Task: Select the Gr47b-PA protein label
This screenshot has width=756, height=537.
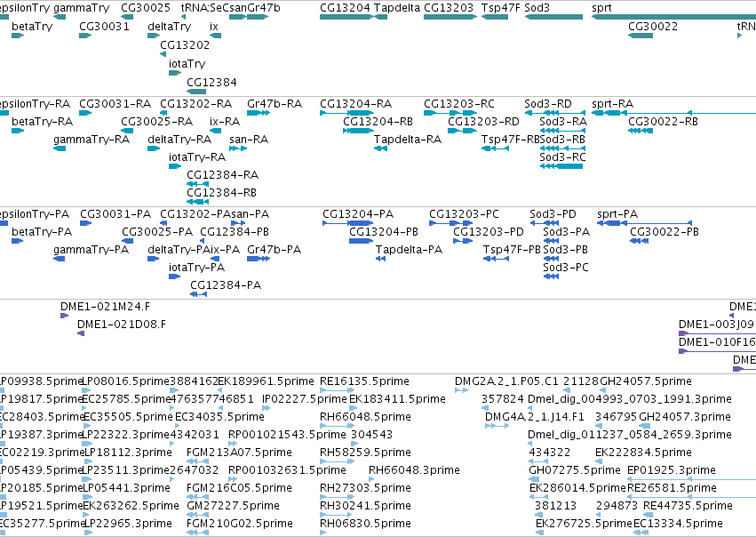Action: [274, 250]
